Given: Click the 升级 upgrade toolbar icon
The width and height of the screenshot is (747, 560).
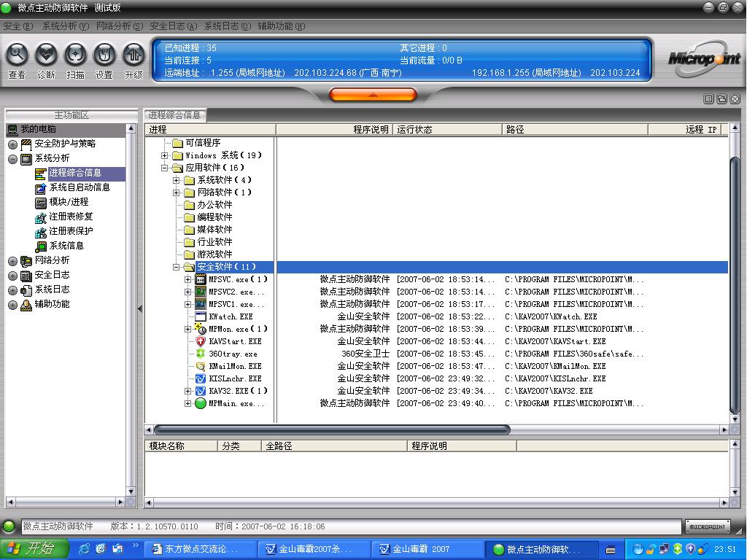Looking at the screenshot, I should tap(134, 55).
